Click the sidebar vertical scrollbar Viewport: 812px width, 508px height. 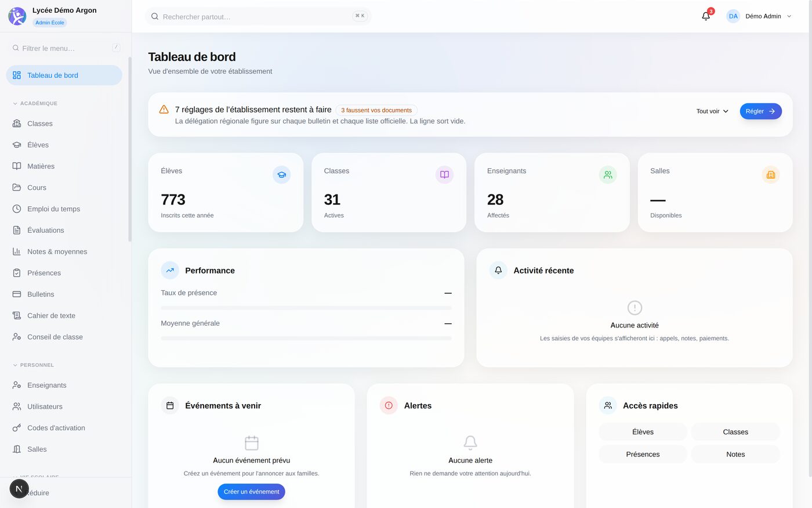[x=130, y=149]
